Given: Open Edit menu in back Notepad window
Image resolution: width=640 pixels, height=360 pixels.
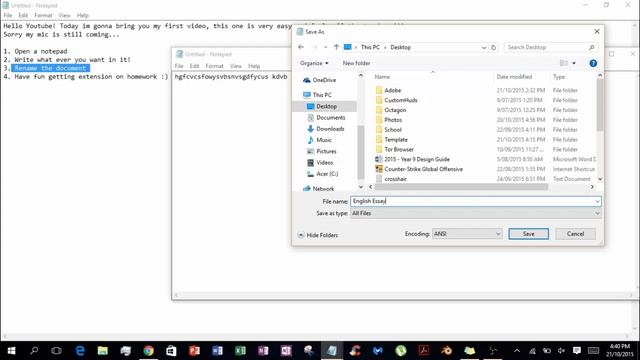Looking at the screenshot, I should coord(23,15).
